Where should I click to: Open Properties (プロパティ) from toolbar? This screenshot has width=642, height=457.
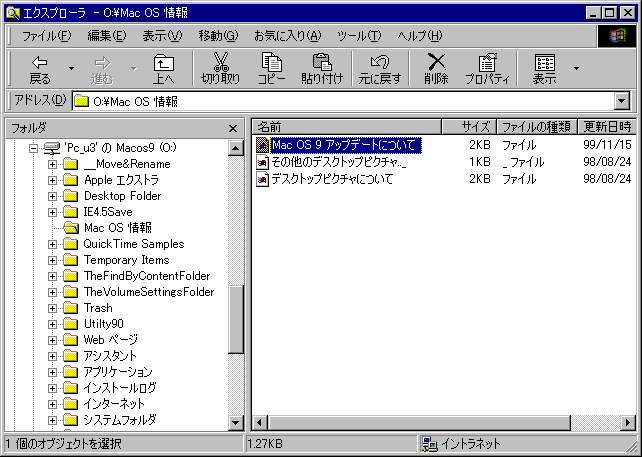pos(488,69)
